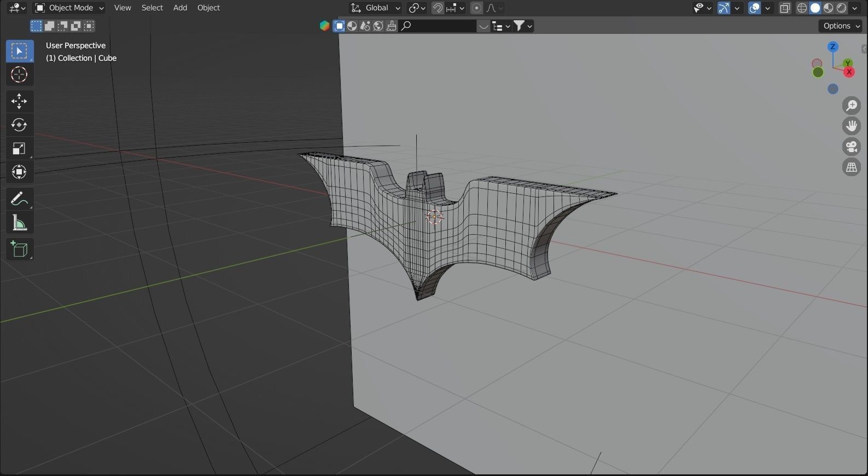The width and height of the screenshot is (868, 476).
Task: Open the filter funnel dropdown
Action: [x=523, y=26]
